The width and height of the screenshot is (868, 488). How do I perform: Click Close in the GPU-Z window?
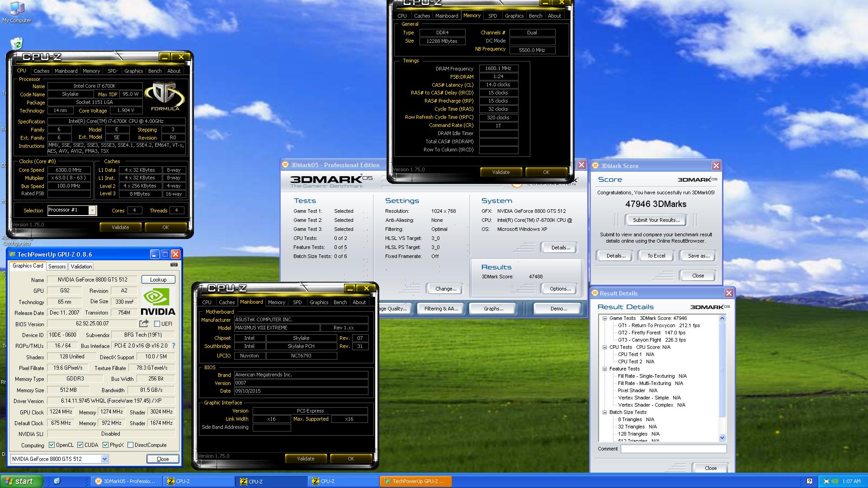tap(163, 459)
